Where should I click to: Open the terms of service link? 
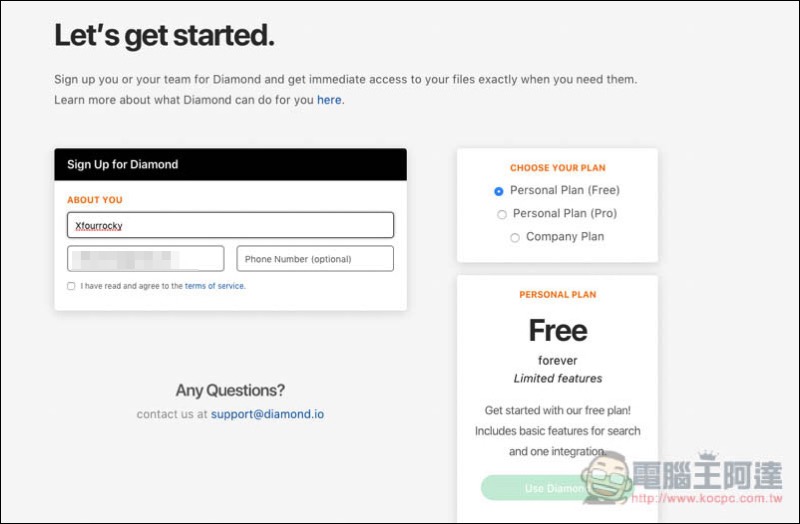(214, 286)
